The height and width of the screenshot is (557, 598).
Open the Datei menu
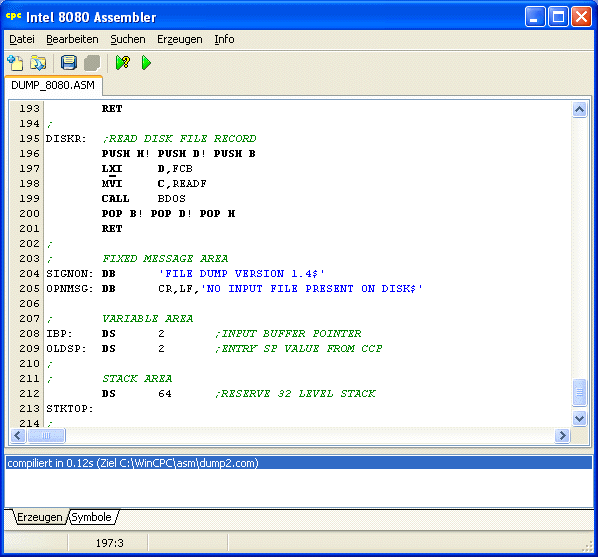pos(22,39)
